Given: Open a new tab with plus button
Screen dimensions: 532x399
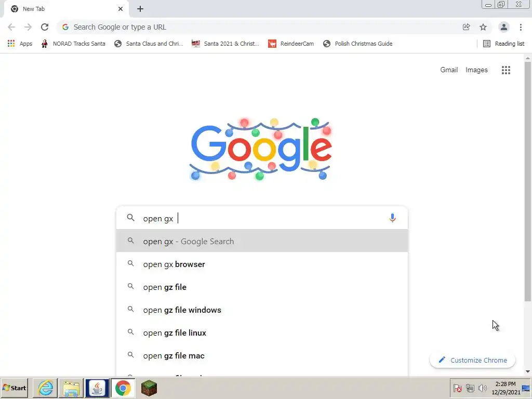Looking at the screenshot, I should pyautogui.click(x=140, y=9).
